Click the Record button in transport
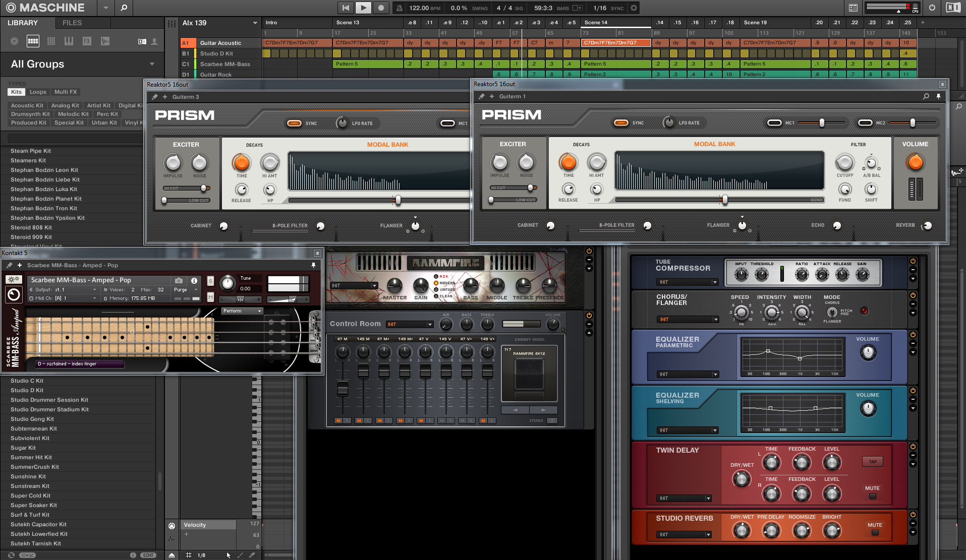The height and width of the screenshot is (560, 966). pos(381,8)
